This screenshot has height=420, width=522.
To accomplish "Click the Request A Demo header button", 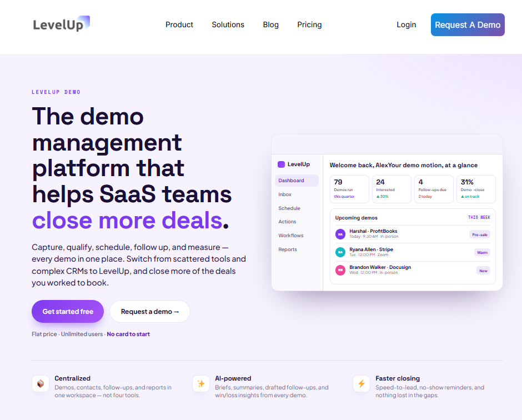I will [468, 24].
